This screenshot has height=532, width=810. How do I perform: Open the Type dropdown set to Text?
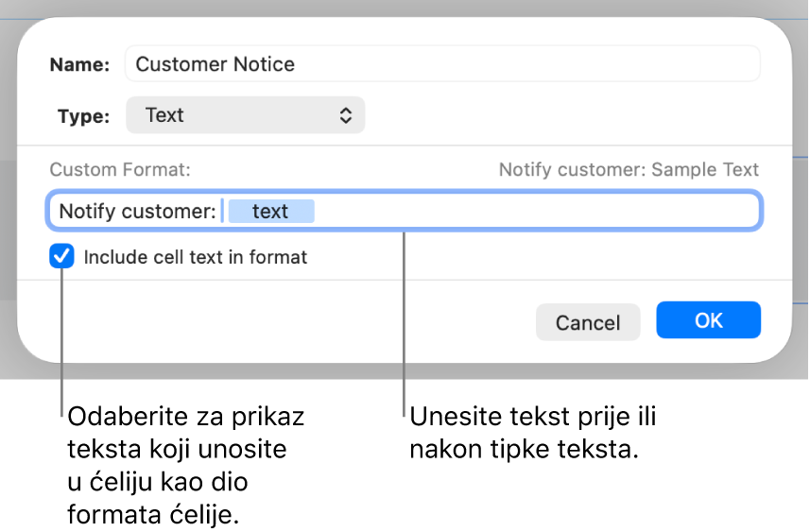[246, 115]
